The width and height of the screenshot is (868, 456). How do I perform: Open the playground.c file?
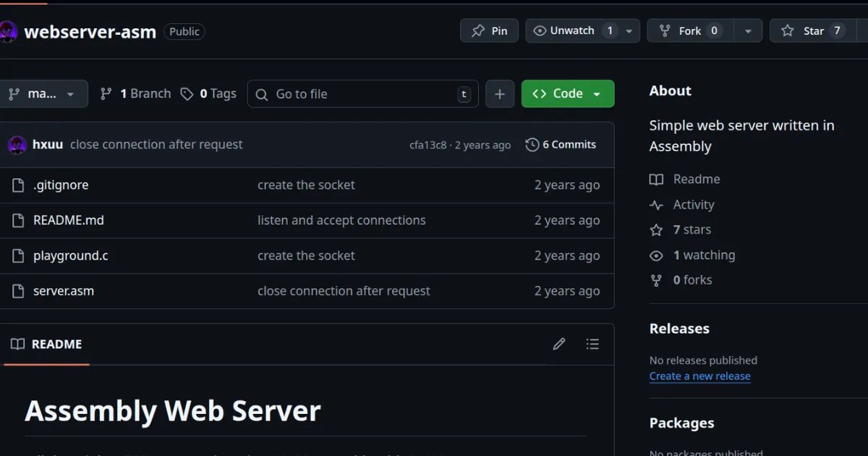coord(71,256)
